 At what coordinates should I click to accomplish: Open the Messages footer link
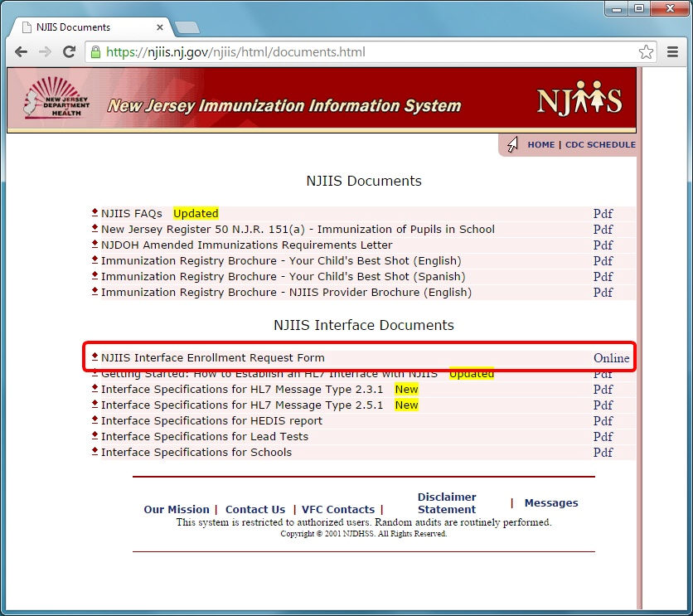(551, 503)
